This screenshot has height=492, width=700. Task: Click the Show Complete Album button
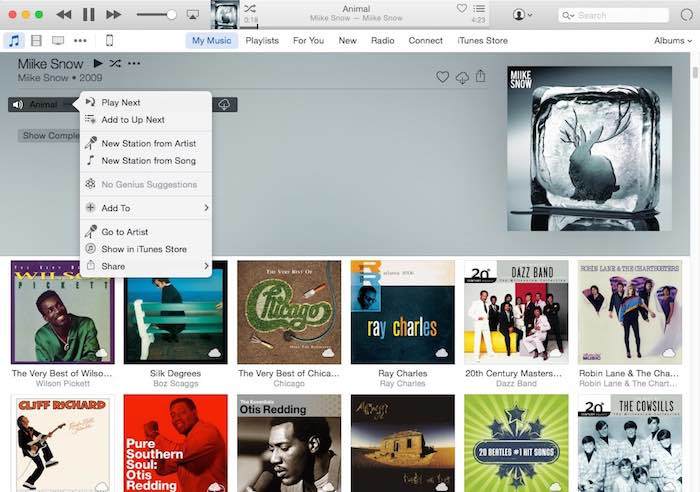tap(50, 135)
